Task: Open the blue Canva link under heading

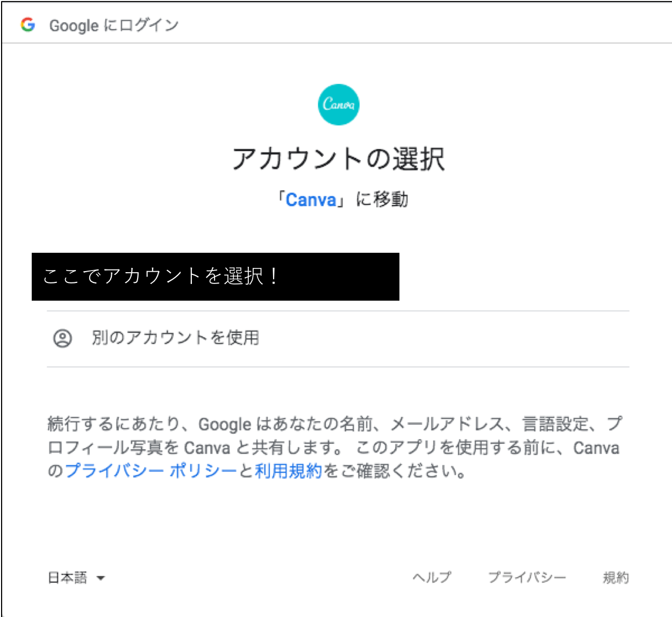Action: 311,200
